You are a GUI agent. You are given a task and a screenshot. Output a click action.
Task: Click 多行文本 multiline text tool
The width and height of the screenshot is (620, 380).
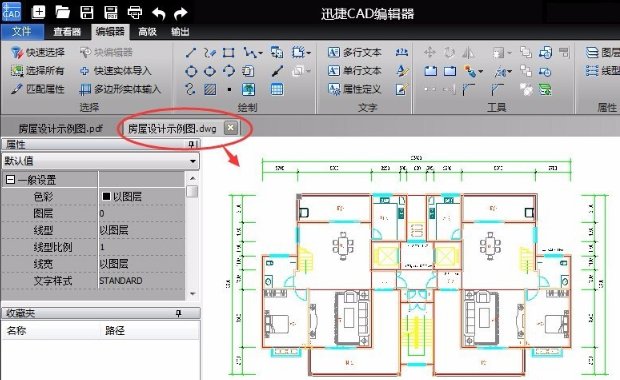click(x=355, y=52)
